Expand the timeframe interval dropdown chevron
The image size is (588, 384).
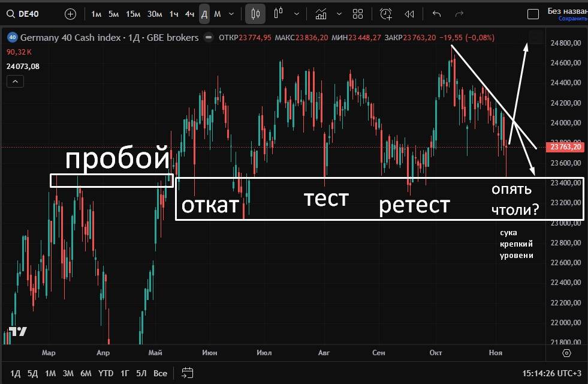coord(231,14)
